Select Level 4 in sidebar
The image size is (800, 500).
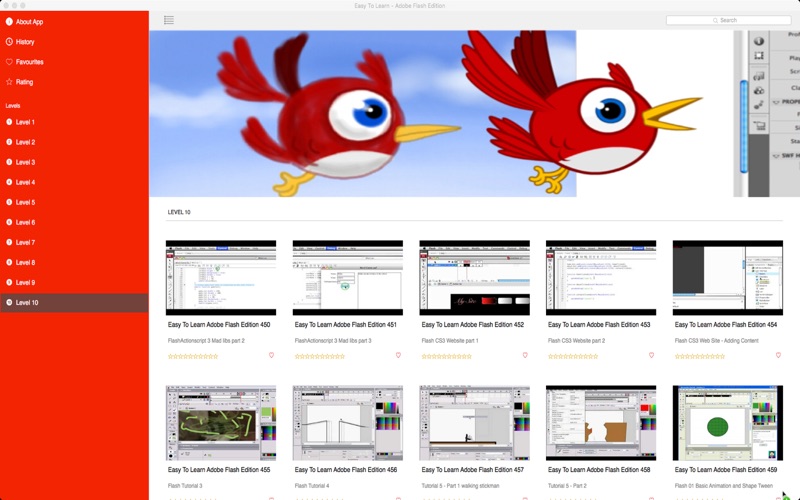74,182
